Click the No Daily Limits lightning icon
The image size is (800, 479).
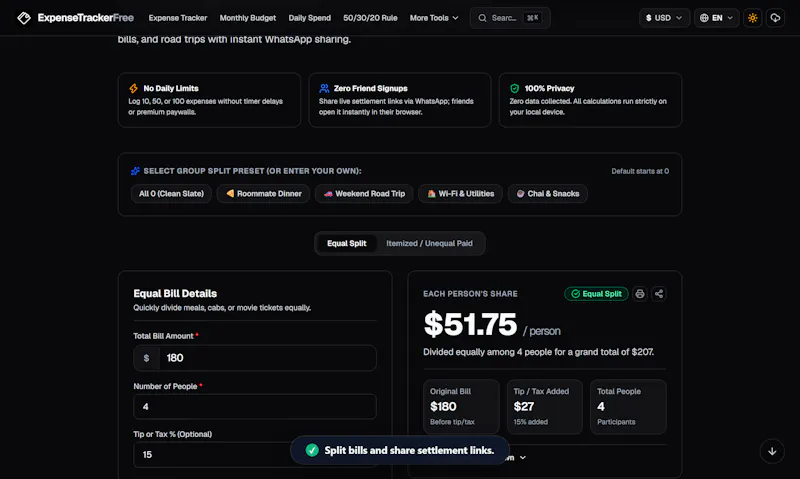click(x=133, y=88)
